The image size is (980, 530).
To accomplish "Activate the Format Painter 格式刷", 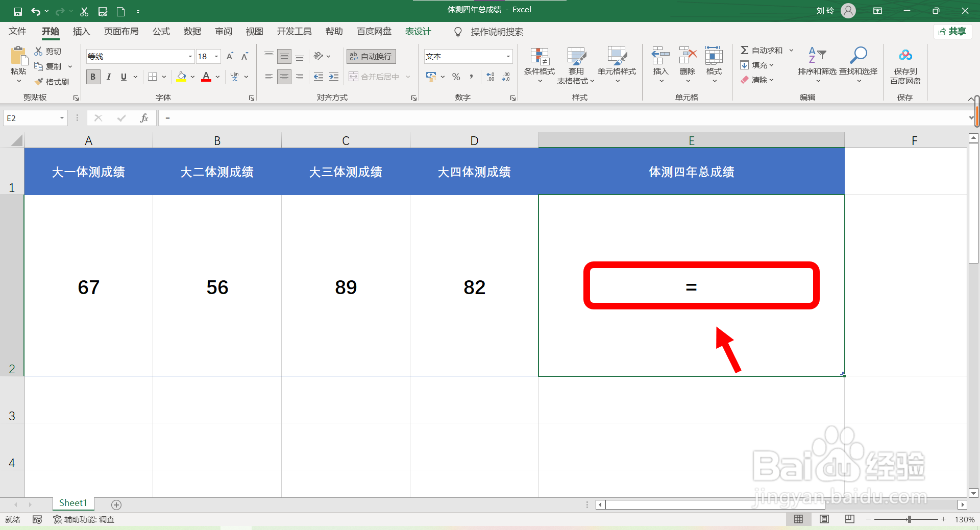I will point(52,82).
